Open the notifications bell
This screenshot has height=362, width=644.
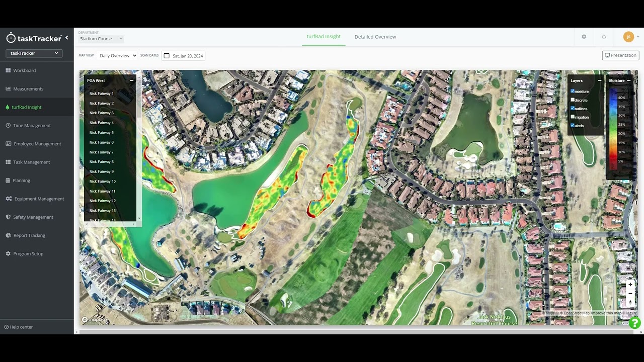click(604, 37)
